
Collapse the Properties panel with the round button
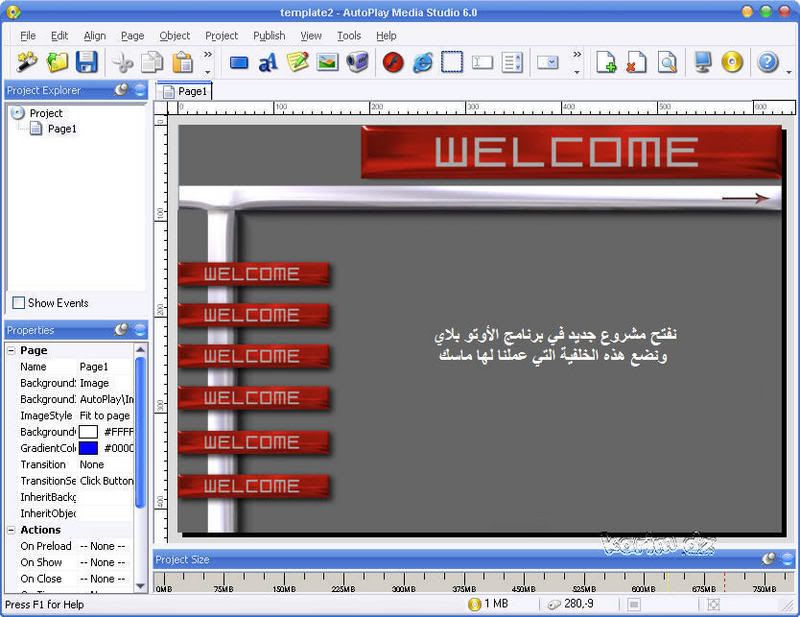pyautogui.click(x=140, y=330)
